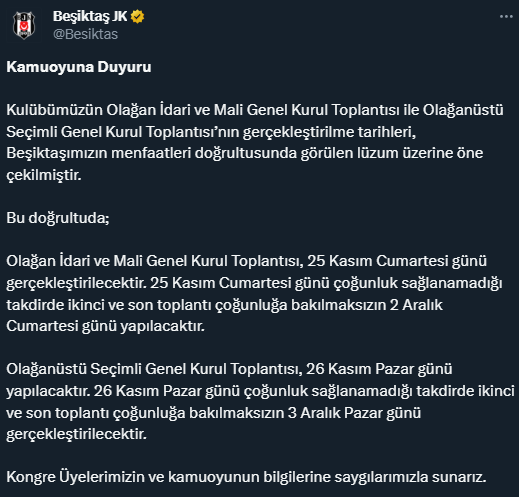Click the Bu doğrultuda; line

pyautogui.click(x=58, y=218)
